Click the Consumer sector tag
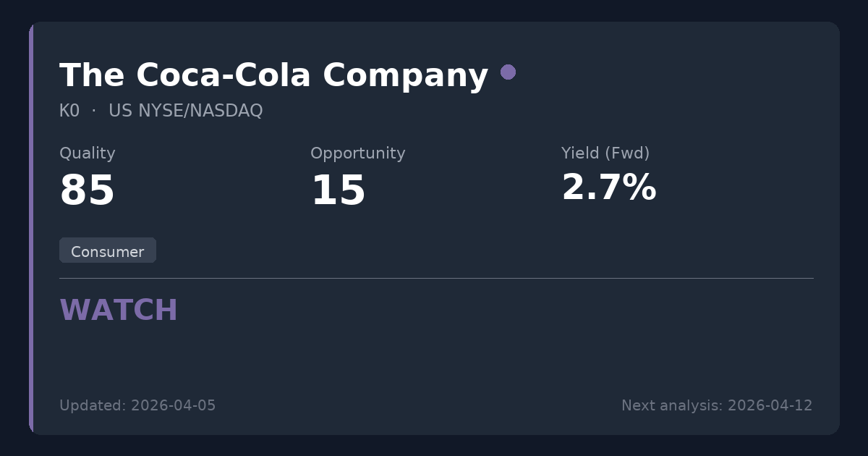This screenshot has height=456, width=868. click(x=108, y=251)
